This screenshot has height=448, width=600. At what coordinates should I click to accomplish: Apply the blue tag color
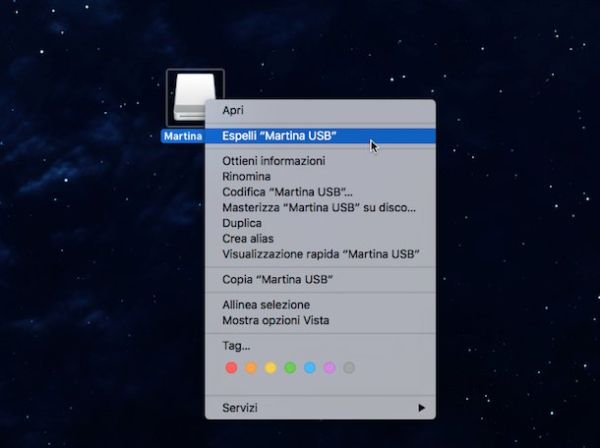[x=310, y=368]
